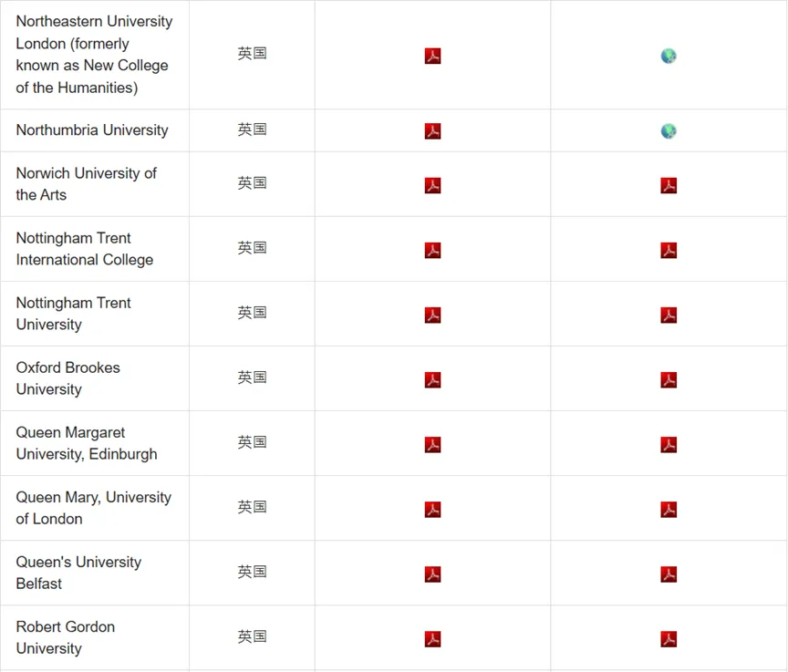Screen dimensions: 788x672
Task: Open last-column PDF for Queen Mary, University of London
Action: coord(669,509)
